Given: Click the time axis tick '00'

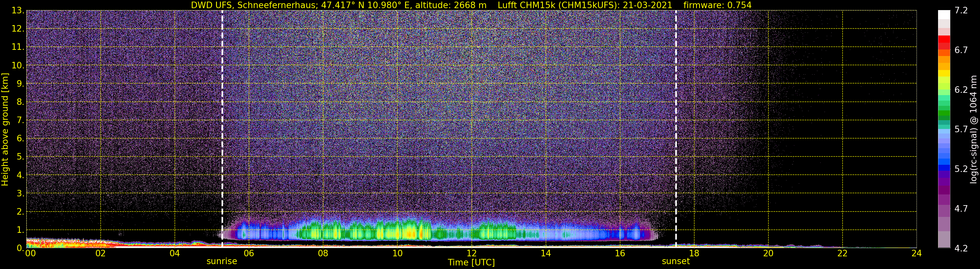Looking at the screenshot, I should point(31,253).
